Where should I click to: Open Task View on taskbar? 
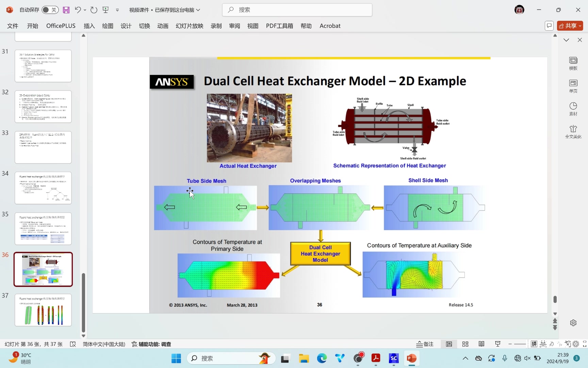285,358
